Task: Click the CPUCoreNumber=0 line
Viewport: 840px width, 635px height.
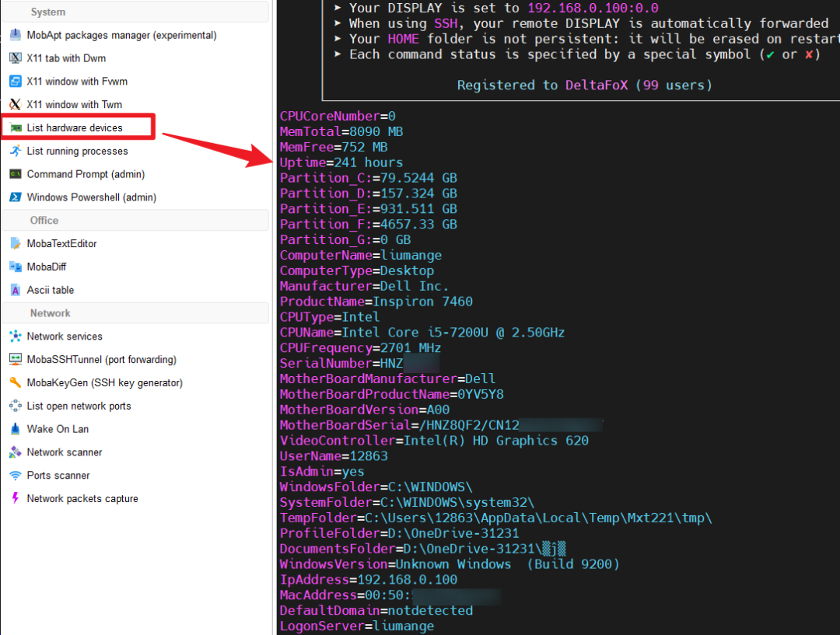Action: coord(338,116)
